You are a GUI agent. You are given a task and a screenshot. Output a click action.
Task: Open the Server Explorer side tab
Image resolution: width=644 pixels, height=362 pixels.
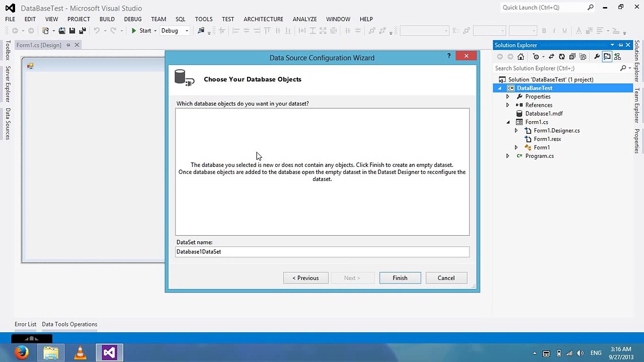(x=8, y=84)
